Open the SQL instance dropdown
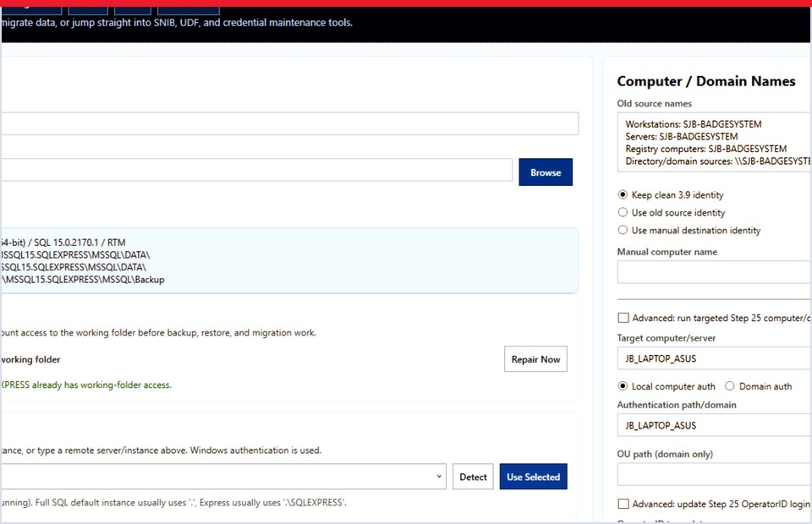Screen dimensions: 812x524 coord(223,477)
